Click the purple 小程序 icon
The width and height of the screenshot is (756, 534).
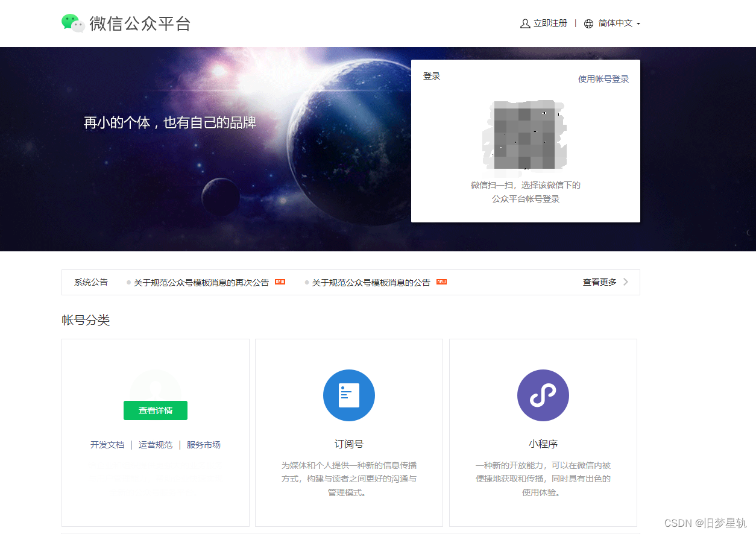(543, 395)
